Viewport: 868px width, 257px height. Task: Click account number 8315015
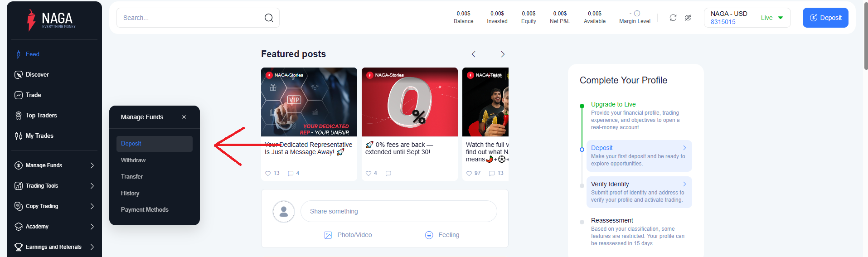[x=723, y=22]
